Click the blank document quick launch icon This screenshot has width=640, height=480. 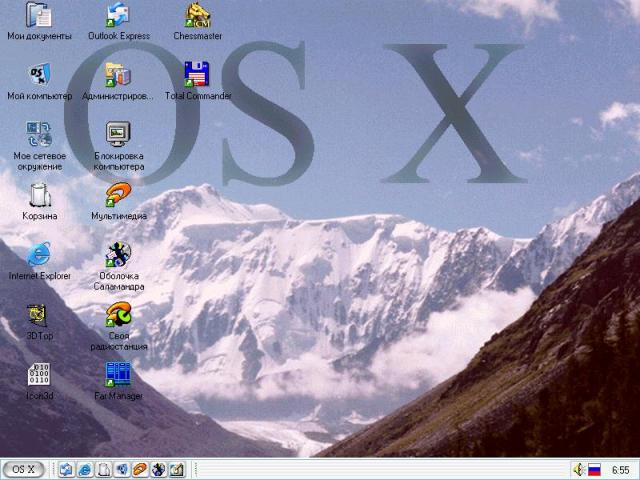coord(103,470)
